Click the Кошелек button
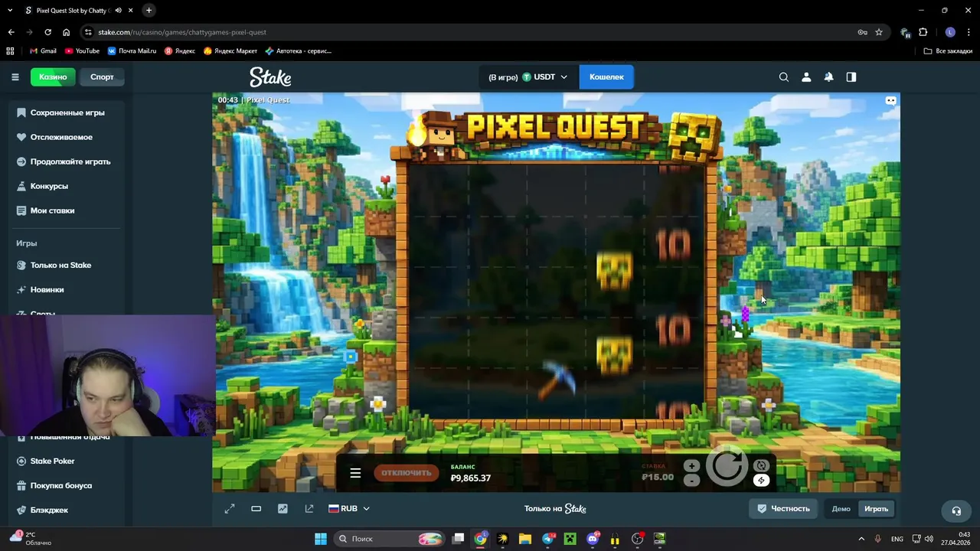980x551 pixels. (606, 77)
